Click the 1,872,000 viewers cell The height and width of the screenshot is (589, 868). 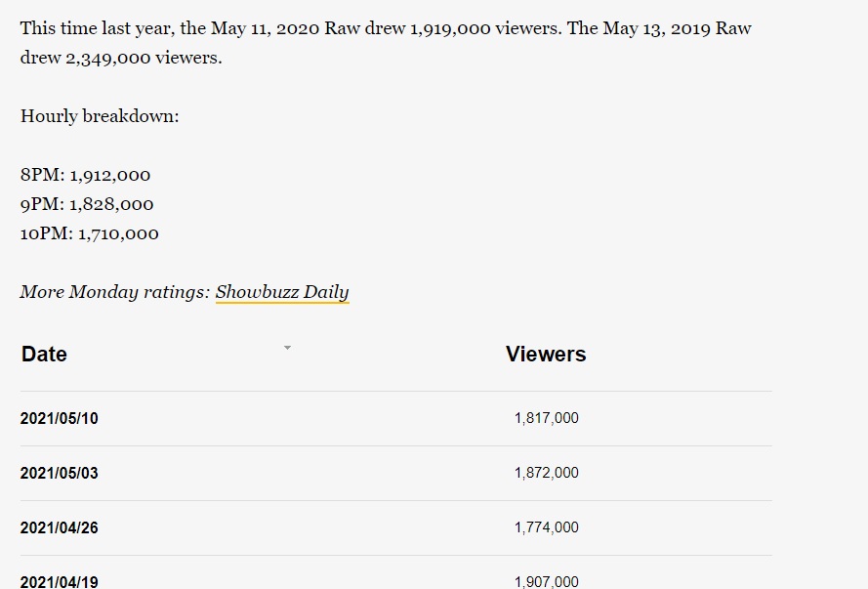tap(546, 474)
